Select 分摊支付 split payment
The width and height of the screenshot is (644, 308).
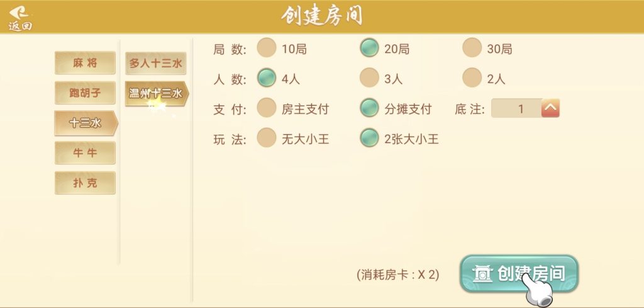(x=369, y=108)
